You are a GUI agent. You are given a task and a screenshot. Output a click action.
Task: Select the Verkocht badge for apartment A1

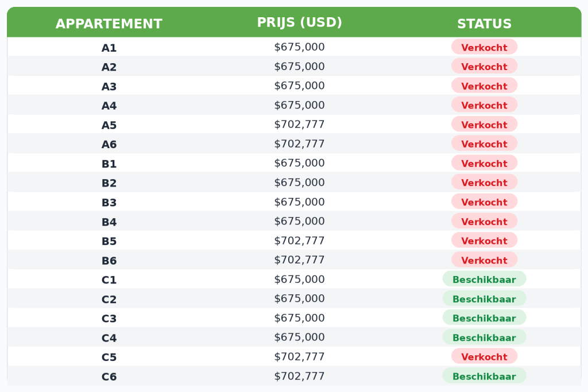point(484,47)
